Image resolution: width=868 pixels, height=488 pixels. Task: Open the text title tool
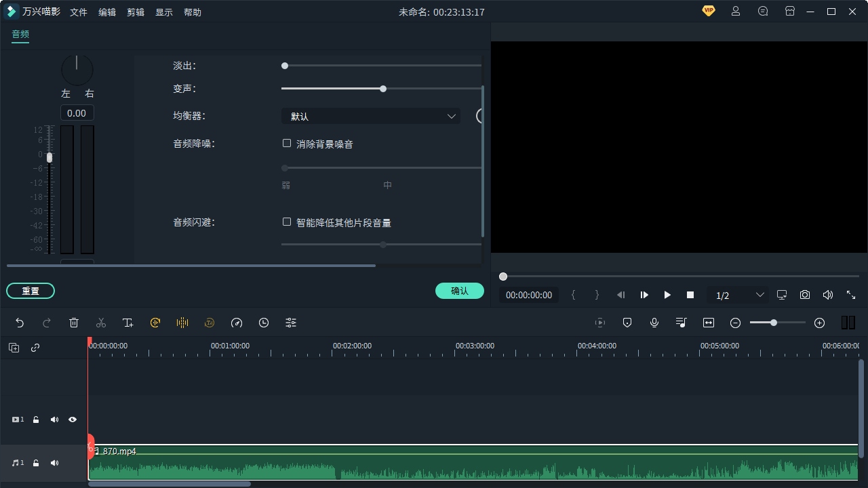pyautogui.click(x=128, y=323)
